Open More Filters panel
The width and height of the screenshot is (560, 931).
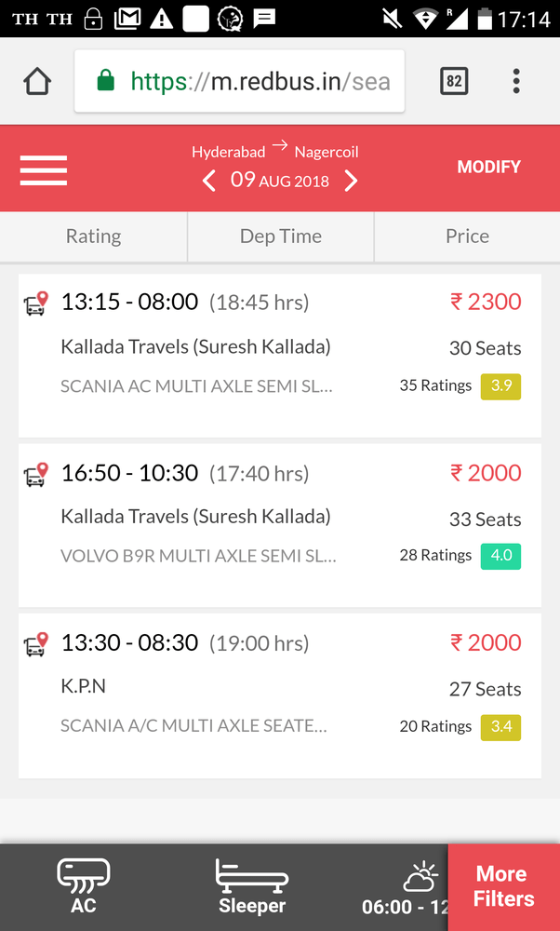(x=502, y=886)
